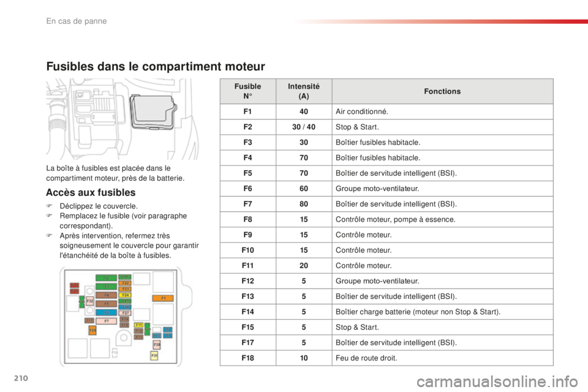Click 'Déclippez le couvercle.' instruction

tap(99, 206)
